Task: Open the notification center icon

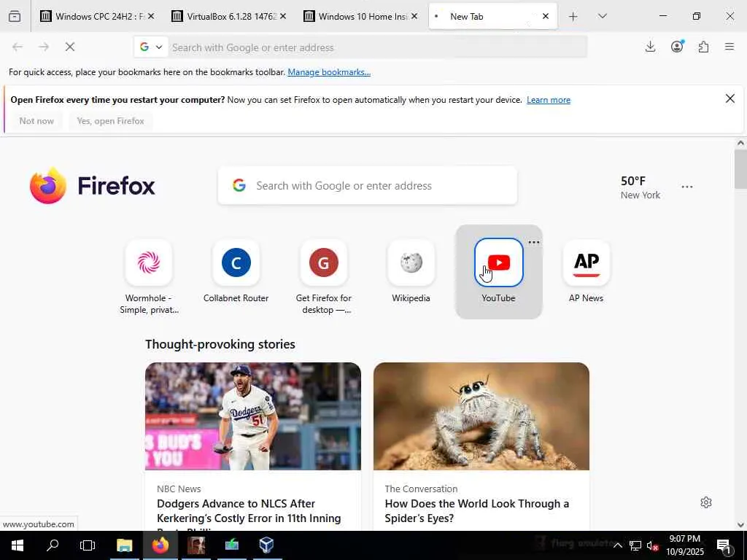Action: click(724, 545)
